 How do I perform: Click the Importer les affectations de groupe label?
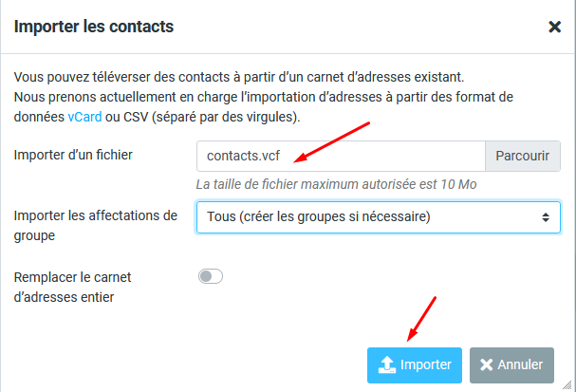point(96,225)
